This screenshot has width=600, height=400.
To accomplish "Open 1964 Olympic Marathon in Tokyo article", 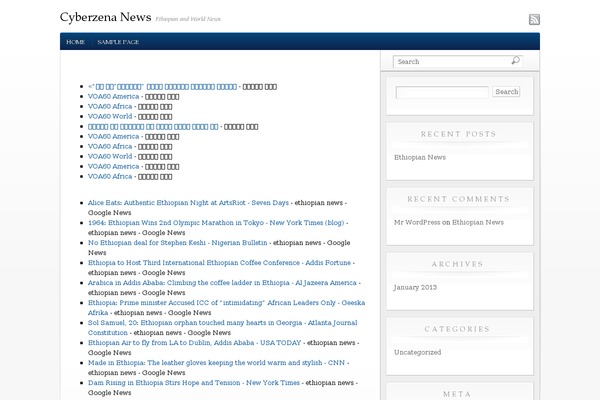I will click(216, 223).
